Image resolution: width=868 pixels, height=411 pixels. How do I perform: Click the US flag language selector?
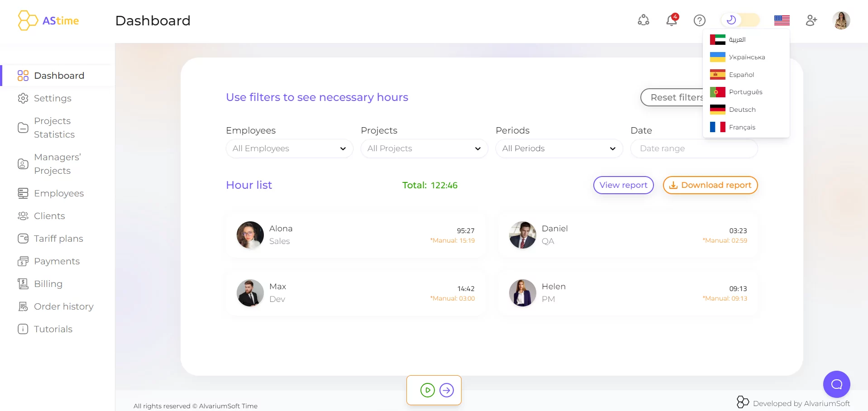coord(782,20)
